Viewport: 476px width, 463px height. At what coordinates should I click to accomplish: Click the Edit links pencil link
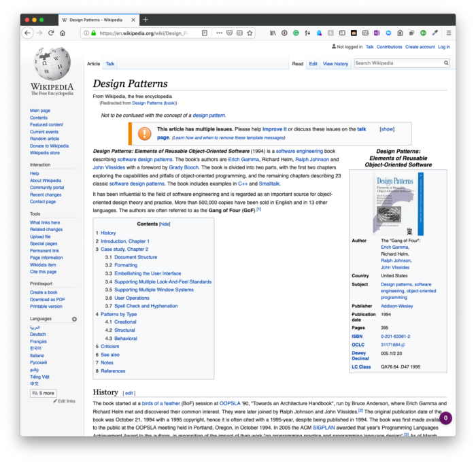pyautogui.click(x=65, y=401)
